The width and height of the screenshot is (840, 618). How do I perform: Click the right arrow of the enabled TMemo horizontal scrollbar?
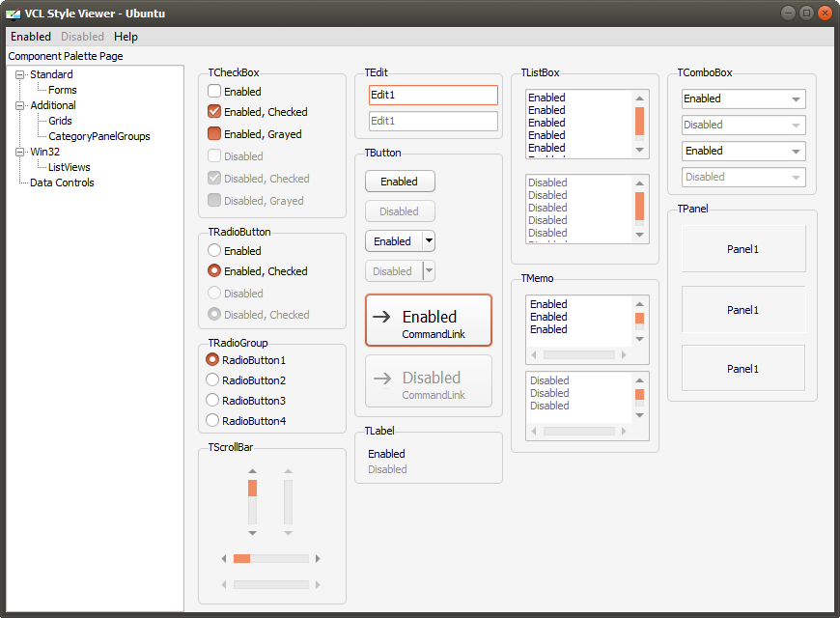tap(624, 354)
